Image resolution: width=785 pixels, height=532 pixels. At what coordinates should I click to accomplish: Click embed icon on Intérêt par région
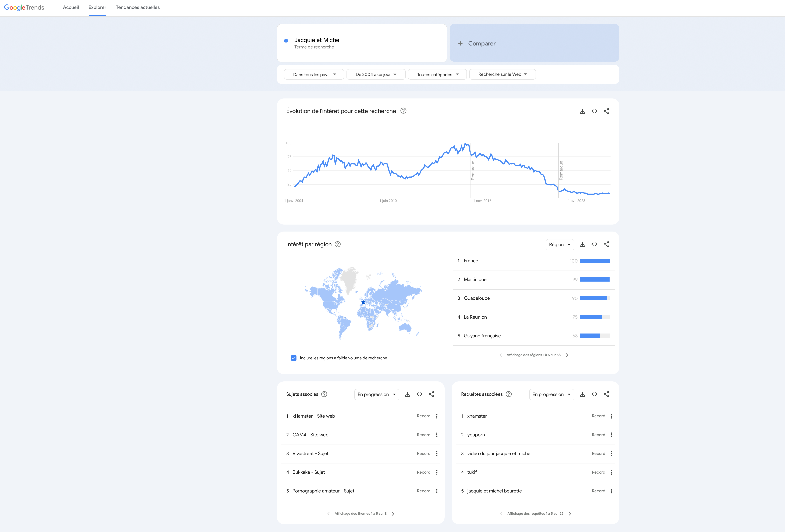pos(594,244)
